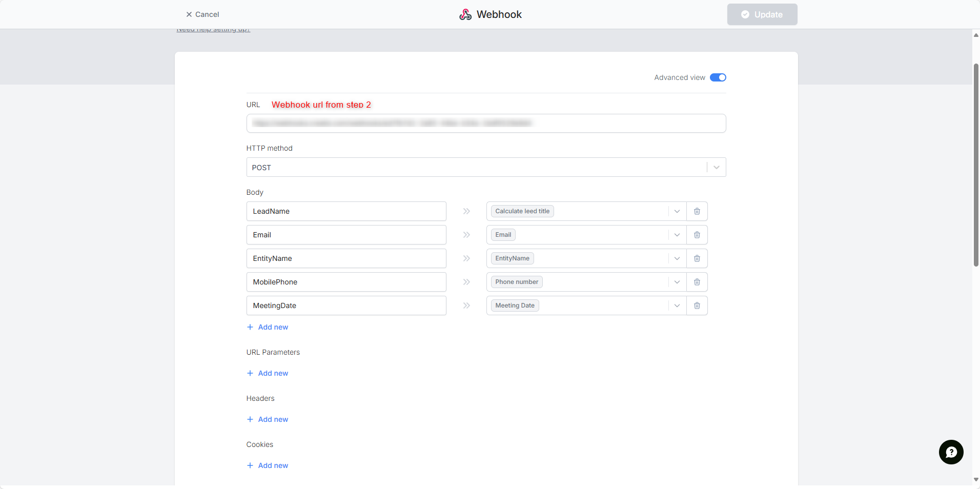Delete the MobilePhone body row
980x489 pixels.
(697, 282)
